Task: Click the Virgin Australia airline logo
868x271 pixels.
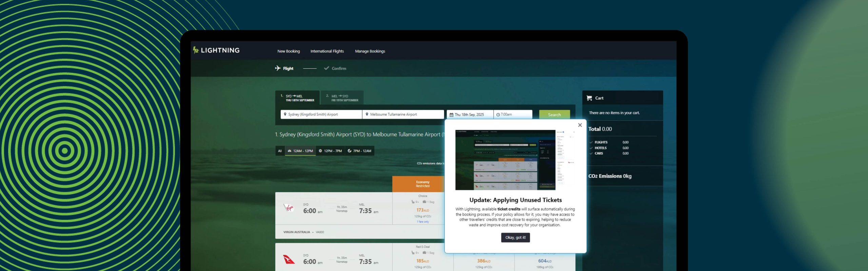Action: (x=289, y=208)
